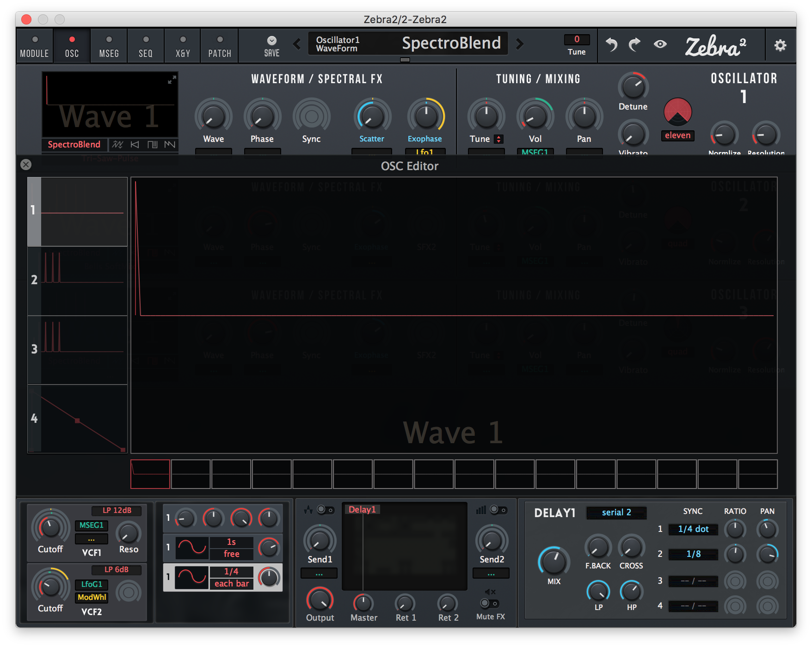
Task: Click the eye icon in the top bar
Action: 660,44
